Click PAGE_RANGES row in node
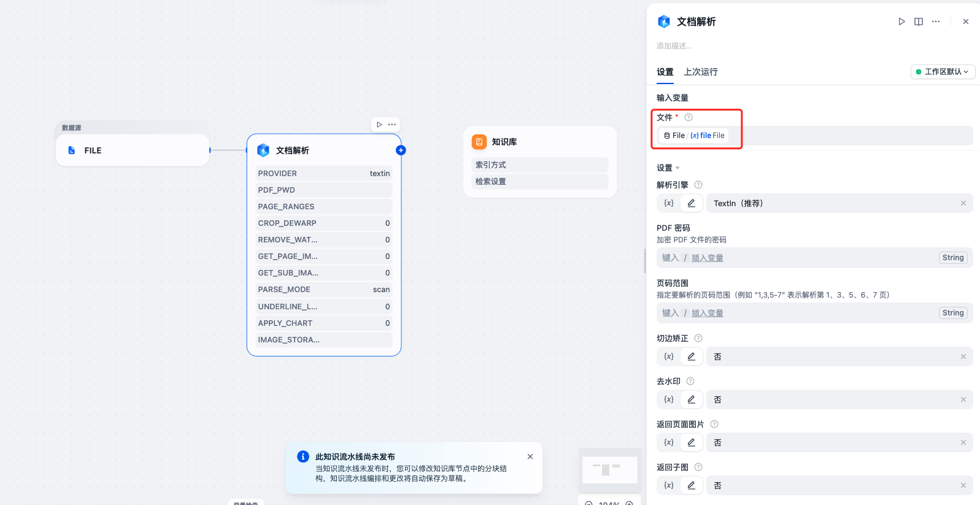The height and width of the screenshot is (505, 980). 324,207
